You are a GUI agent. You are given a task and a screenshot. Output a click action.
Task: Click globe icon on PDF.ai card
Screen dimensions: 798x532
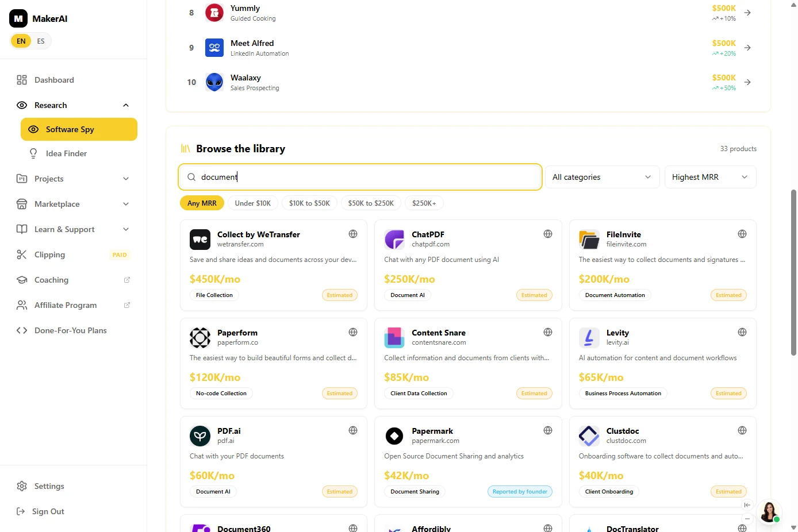tap(353, 430)
